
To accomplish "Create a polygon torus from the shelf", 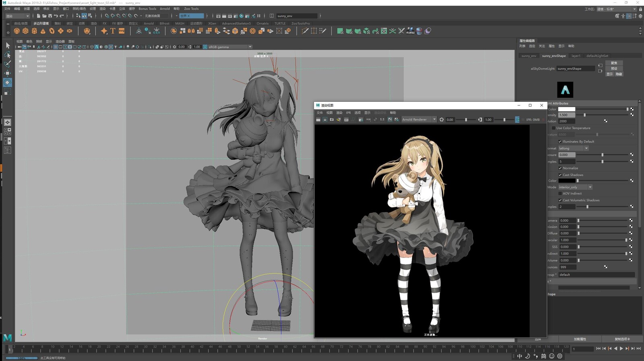I will [52, 31].
